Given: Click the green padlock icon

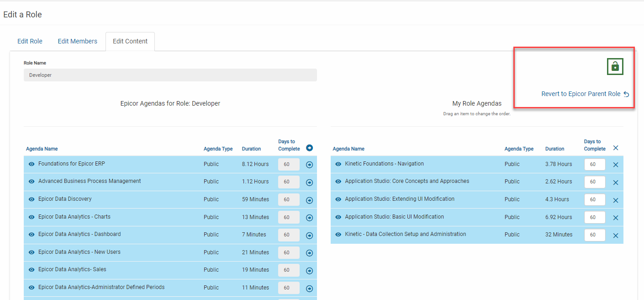Looking at the screenshot, I should tap(615, 66).
